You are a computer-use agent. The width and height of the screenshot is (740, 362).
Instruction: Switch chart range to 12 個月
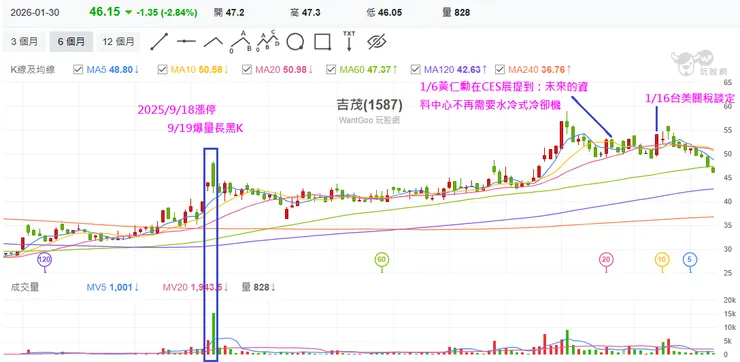118,42
